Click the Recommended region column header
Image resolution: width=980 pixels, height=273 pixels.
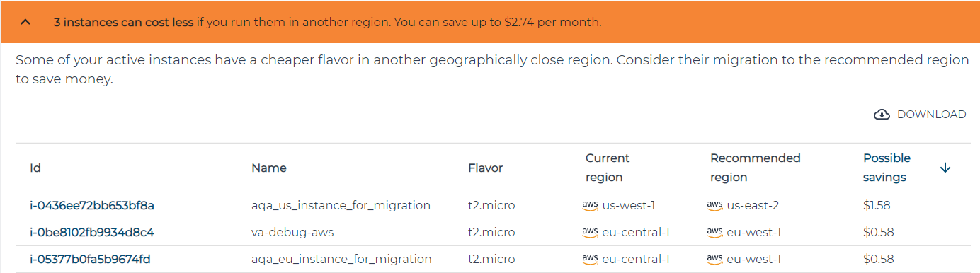[755, 168]
